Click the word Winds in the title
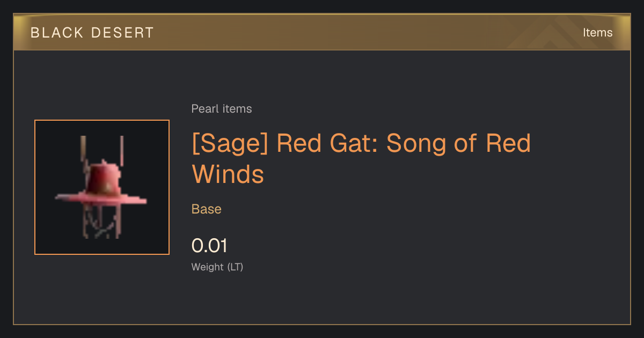This screenshot has width=644, height=338. [228, 174]
